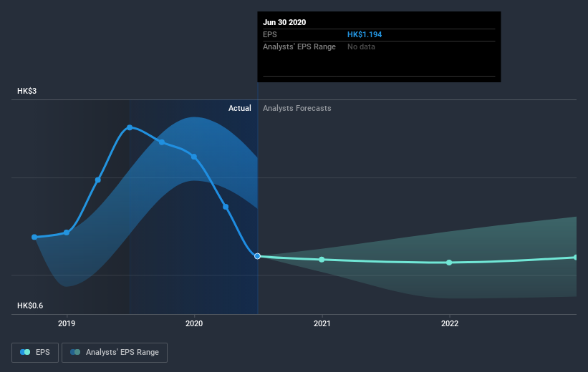Toggle the EPS legend button
This screenshot has height=372, width=588.
(35, 352)
